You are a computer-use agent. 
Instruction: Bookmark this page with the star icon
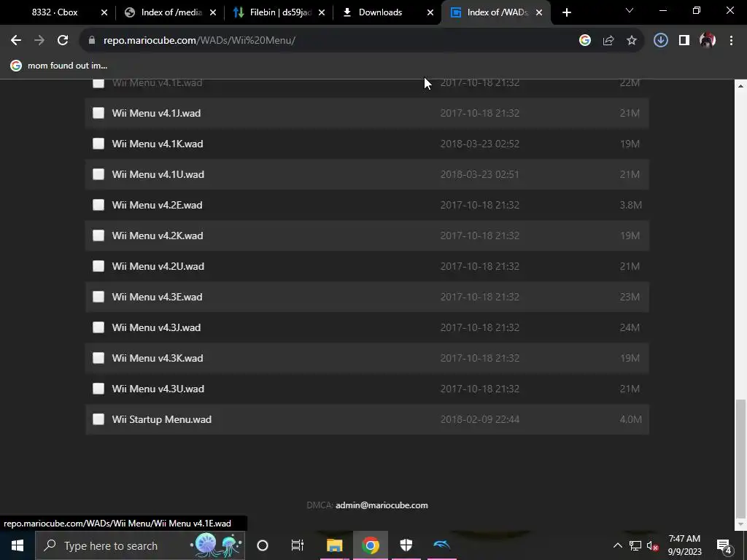click(631, 41)
